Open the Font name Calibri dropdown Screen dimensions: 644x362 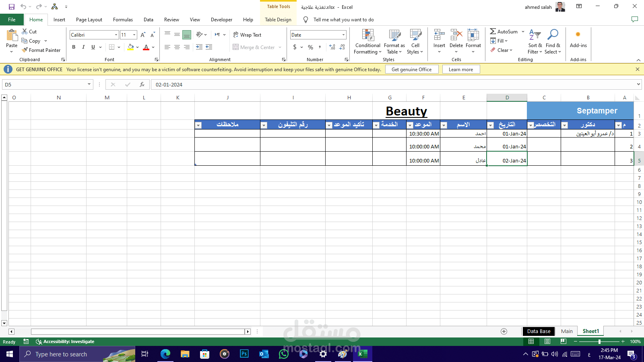pos(116,35)
